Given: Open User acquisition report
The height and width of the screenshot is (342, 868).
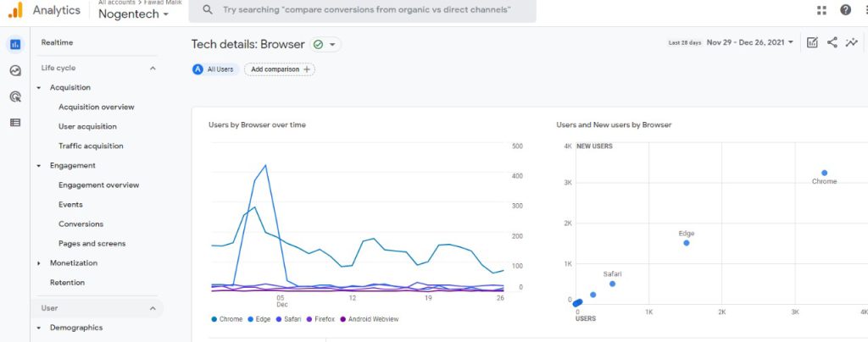Looking at the screenshot, I should click(87, 126).
